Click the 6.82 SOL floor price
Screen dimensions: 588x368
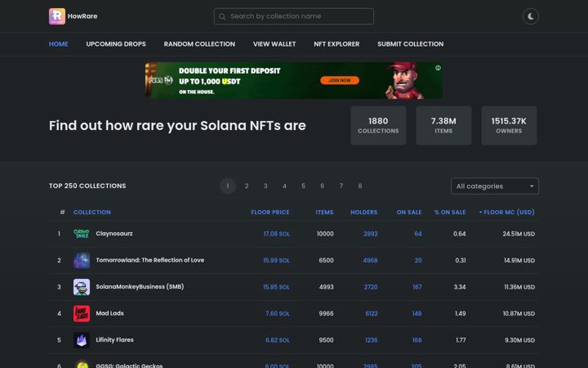point(278,340)
